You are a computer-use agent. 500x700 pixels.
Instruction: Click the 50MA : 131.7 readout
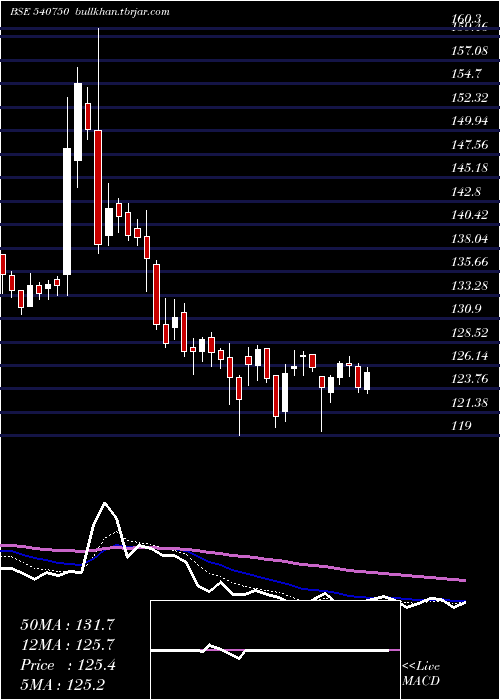(x=66, y=625)
